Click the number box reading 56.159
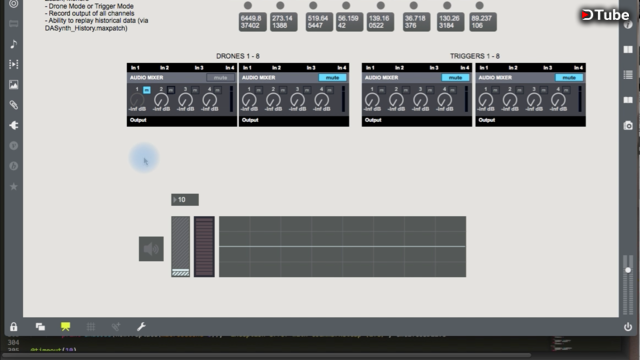Viewport: 640px width, 360px height. (349, 22)
